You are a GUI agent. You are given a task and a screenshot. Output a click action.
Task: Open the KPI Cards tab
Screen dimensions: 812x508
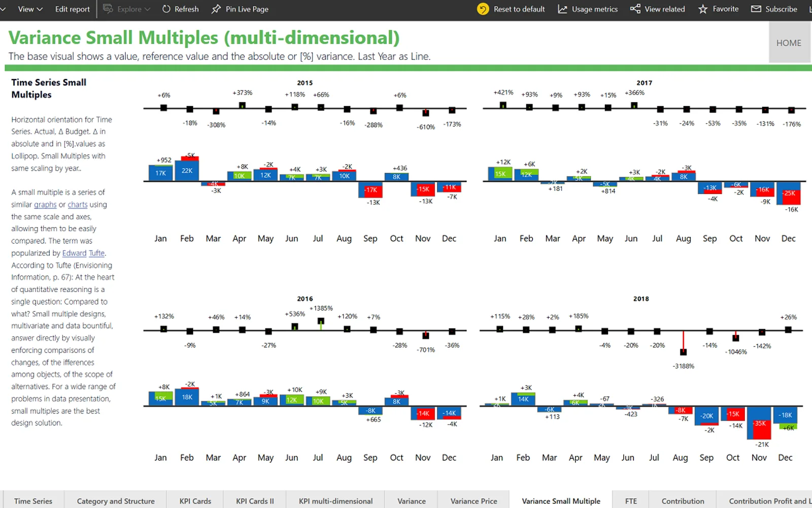(x=195, y=501)
